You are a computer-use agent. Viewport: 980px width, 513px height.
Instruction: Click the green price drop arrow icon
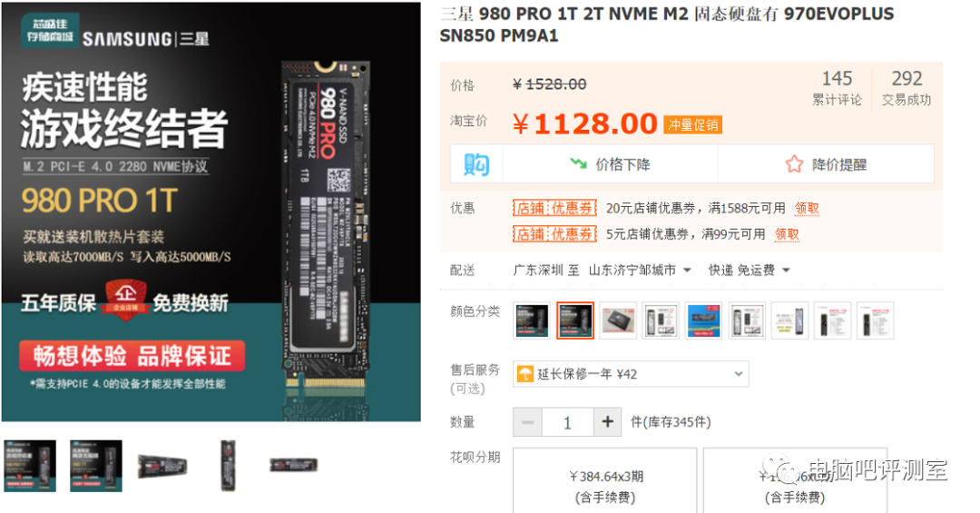coord(578,164)
